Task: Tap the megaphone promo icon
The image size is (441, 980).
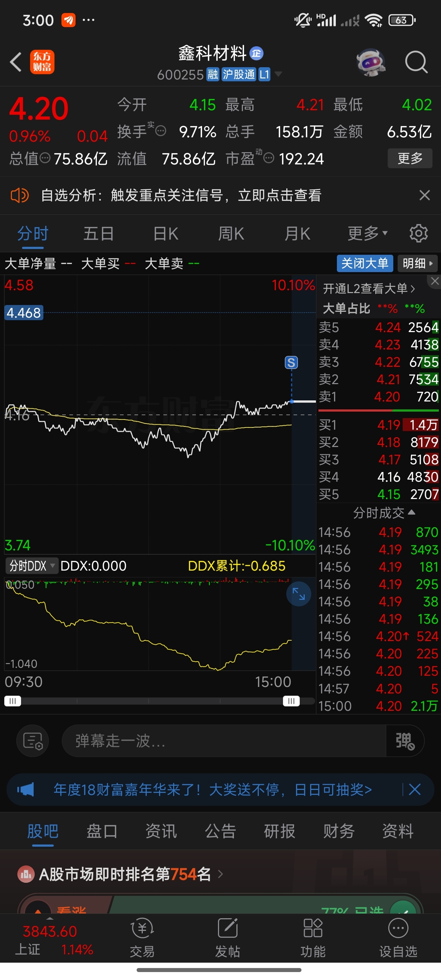Action: tap(26, 790)
